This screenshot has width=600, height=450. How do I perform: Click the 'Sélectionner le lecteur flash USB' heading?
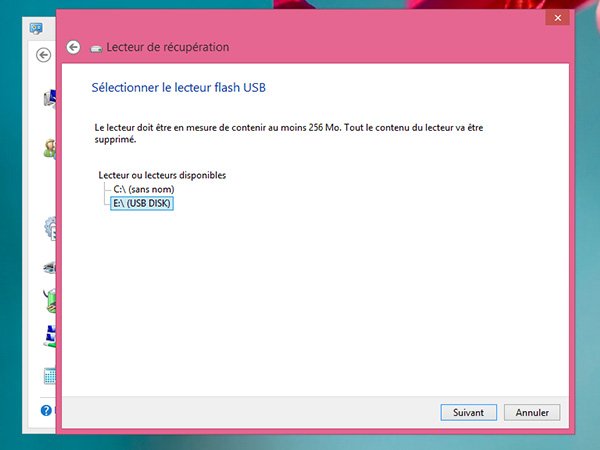pyautogui.click(x=178, y=87)
